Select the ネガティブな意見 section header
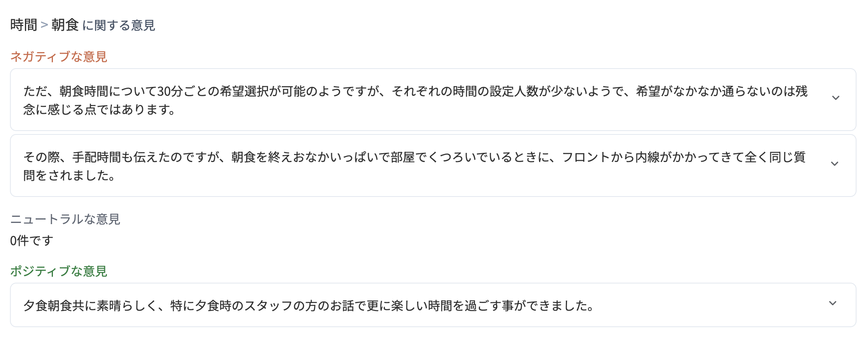The image size is (868, 344). click(x=58, y=56)
